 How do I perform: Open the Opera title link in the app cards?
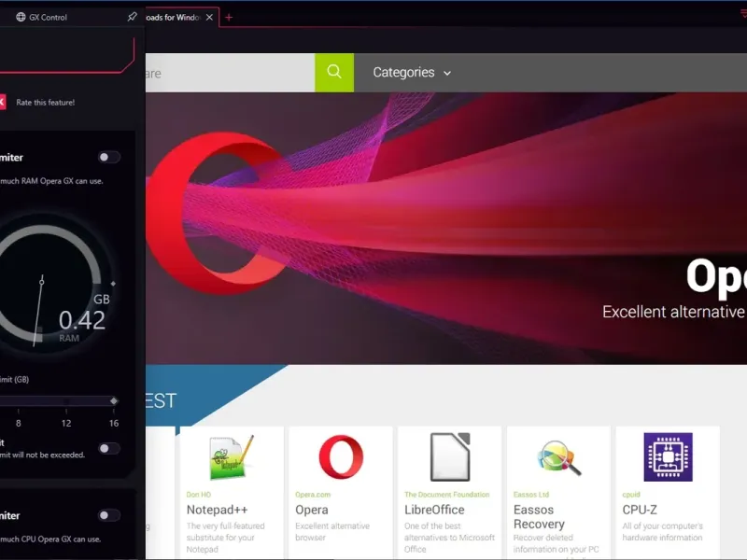pos(312,510)
